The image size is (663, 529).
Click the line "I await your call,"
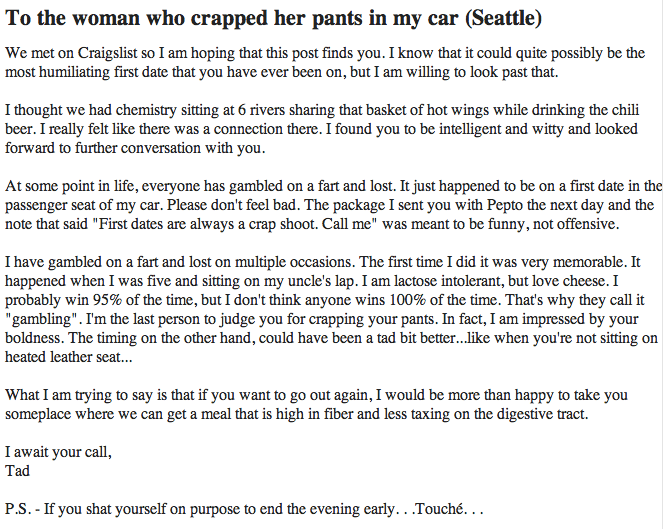pos(58,452)
